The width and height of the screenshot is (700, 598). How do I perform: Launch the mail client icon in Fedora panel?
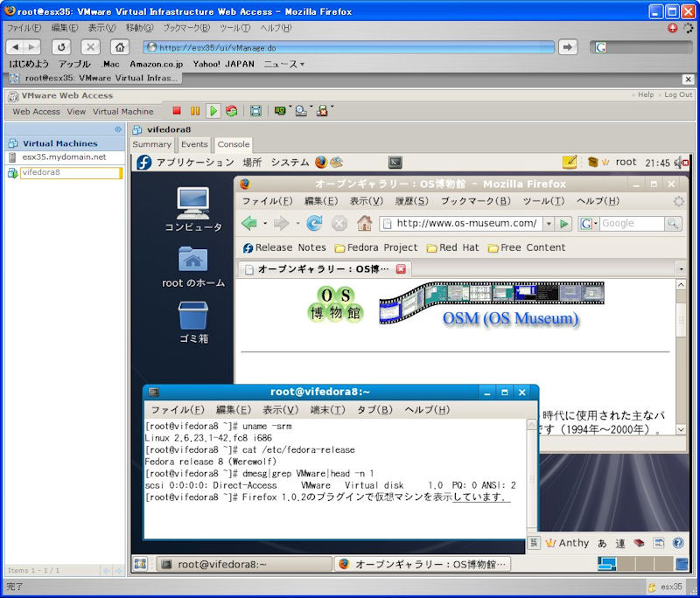click(x=336, y=163)
